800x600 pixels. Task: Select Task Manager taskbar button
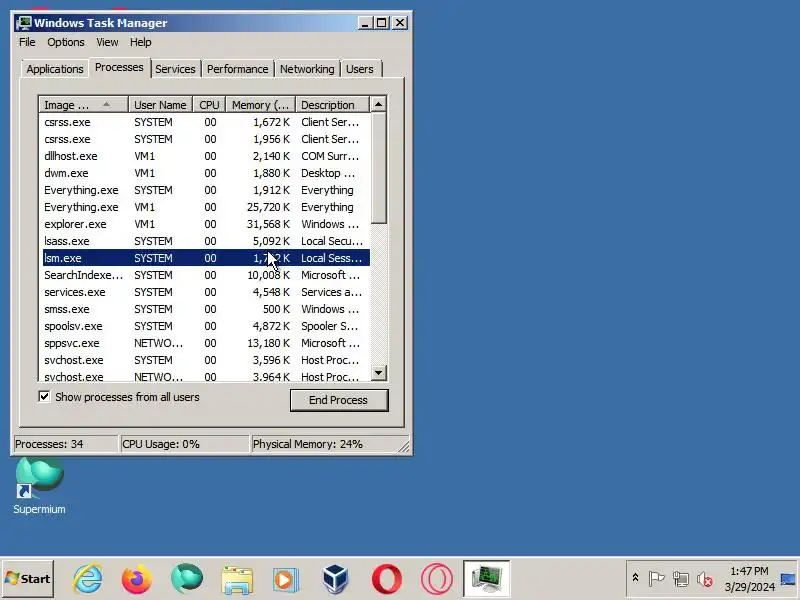pyautogui.click(x=487, y=579)
